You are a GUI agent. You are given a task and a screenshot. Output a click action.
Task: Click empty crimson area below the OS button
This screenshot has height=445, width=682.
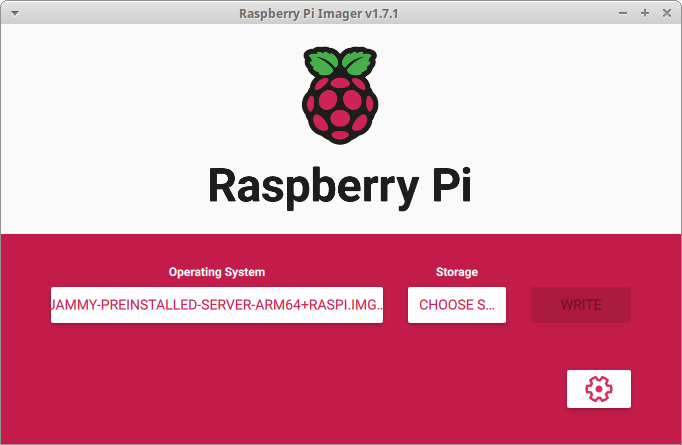[217, 380]
